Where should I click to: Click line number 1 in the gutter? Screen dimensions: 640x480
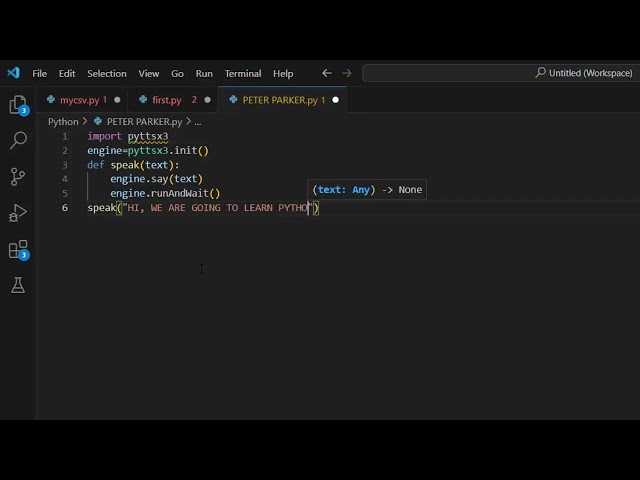(64, 136)
